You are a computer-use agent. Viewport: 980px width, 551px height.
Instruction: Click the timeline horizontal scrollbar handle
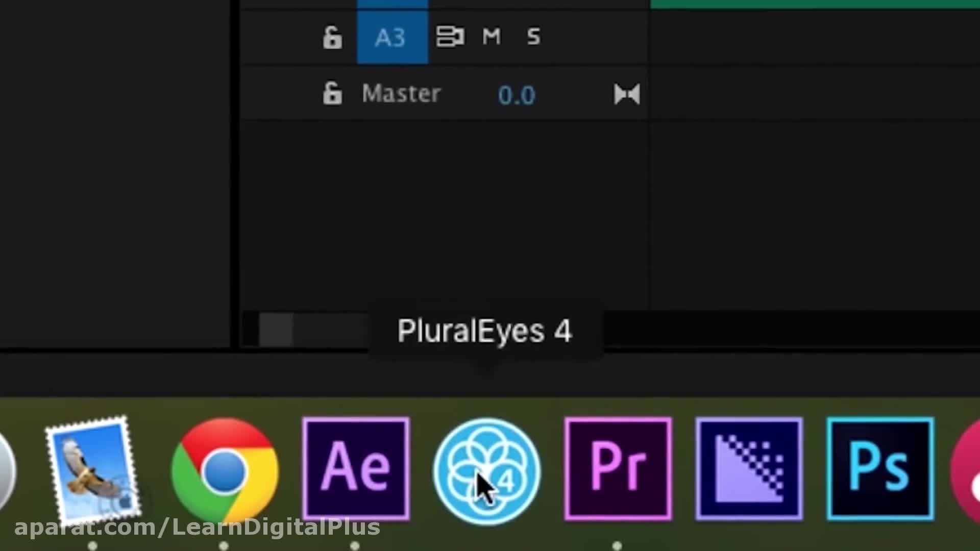coord(276,330)
